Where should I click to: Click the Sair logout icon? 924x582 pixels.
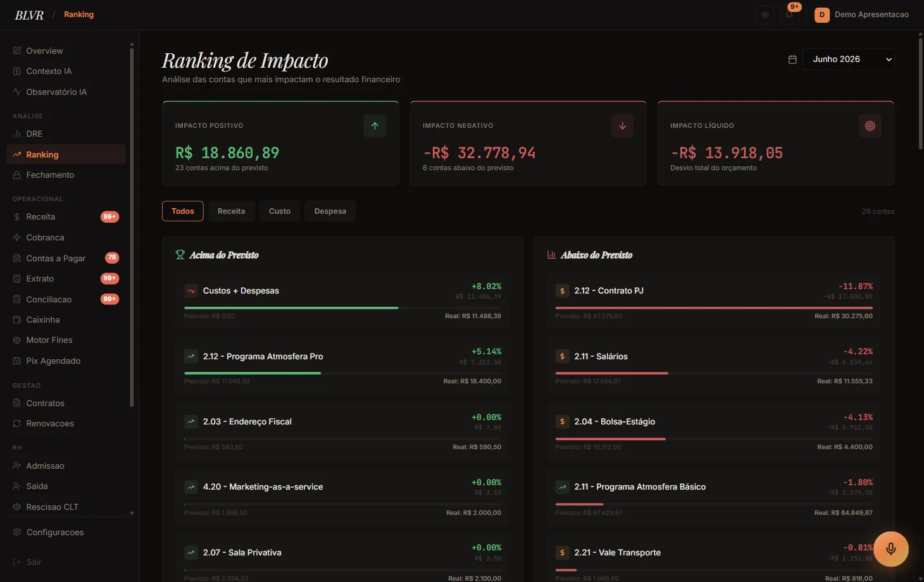pyautogui.click(x=17, y=562)
